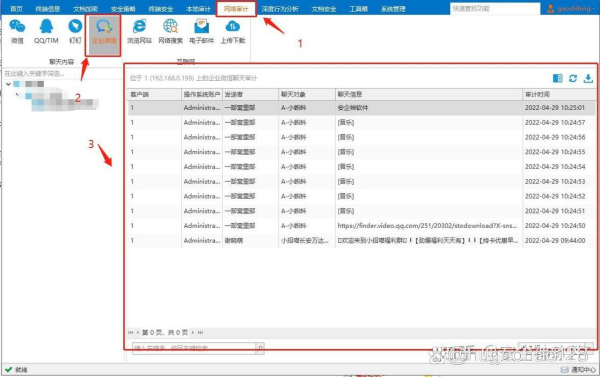Click the search magnifier in bottom keyword box
The height and width of the screenshot is (377, 600).
(260, 348)
